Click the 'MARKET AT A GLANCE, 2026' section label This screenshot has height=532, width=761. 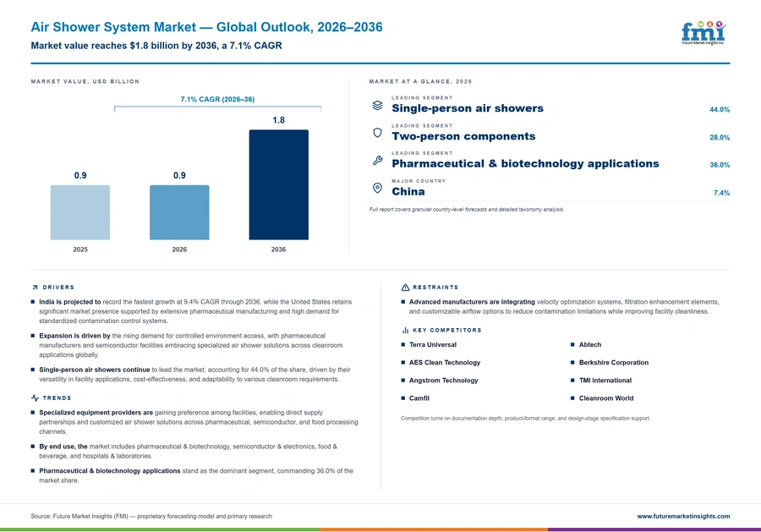tap(420, 81)
